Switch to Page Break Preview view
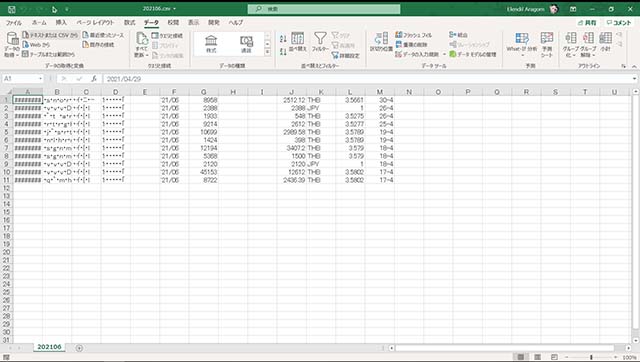 [554, 357]
